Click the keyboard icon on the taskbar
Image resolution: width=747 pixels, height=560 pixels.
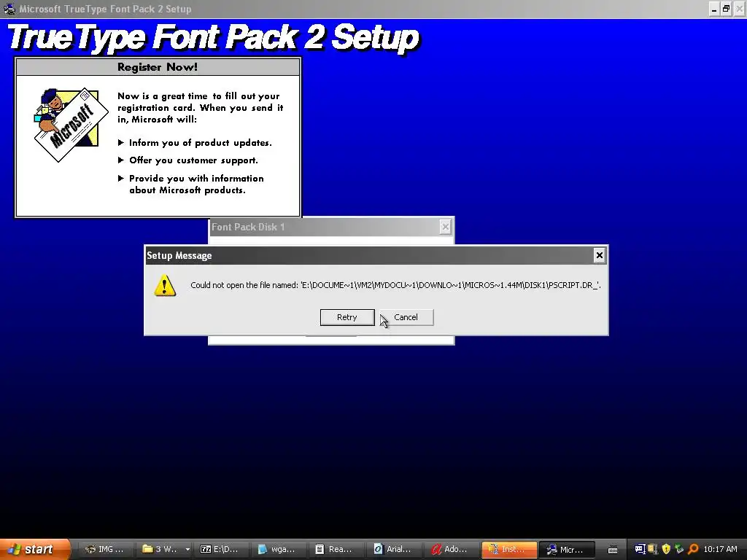click(x=613, y=550)
